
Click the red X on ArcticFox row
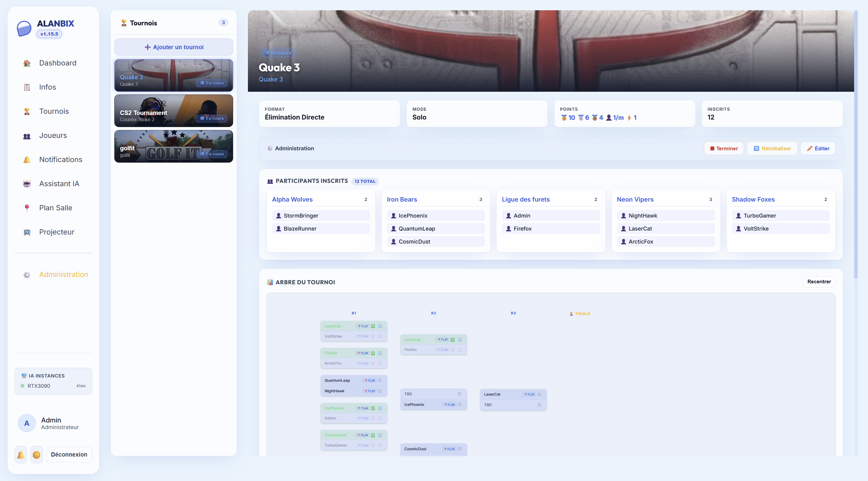pyautogui.click(x=373, y=363)
